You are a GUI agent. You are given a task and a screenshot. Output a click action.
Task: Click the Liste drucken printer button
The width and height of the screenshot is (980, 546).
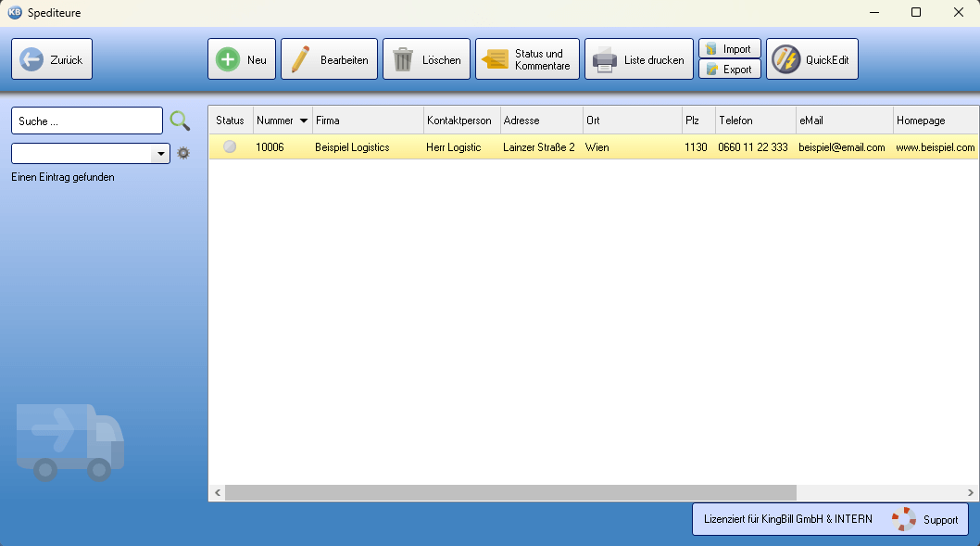pos(639,59)
